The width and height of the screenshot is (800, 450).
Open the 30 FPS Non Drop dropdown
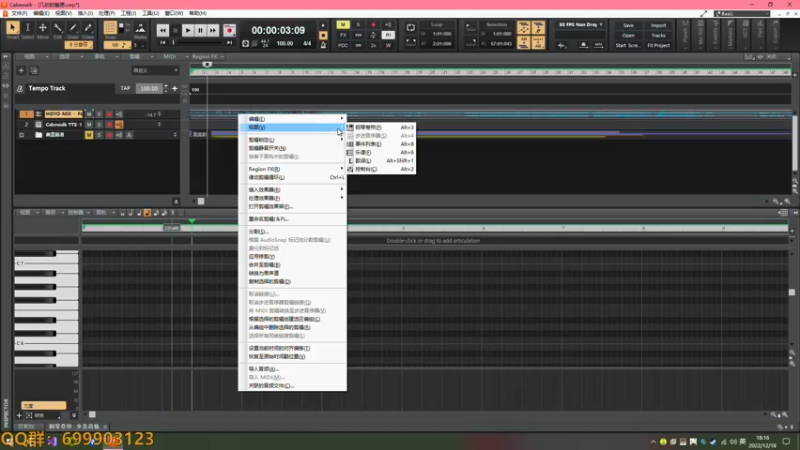point(580,24)
